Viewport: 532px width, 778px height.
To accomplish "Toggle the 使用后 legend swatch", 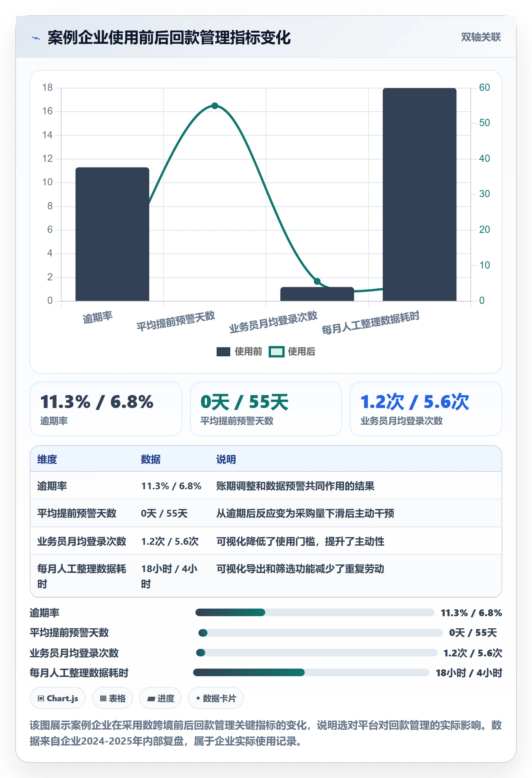I will point(277,352).
